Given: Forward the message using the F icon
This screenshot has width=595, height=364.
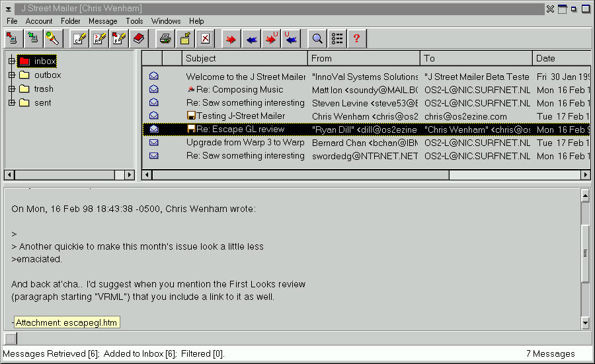Looking at the screenshot, I should [119, 39].
